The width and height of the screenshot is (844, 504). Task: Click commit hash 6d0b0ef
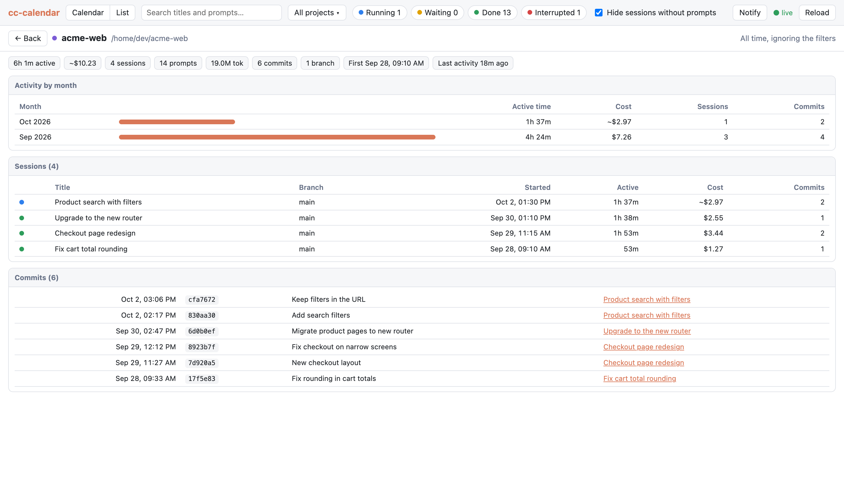pyautogui.click(x=202, y=331)
